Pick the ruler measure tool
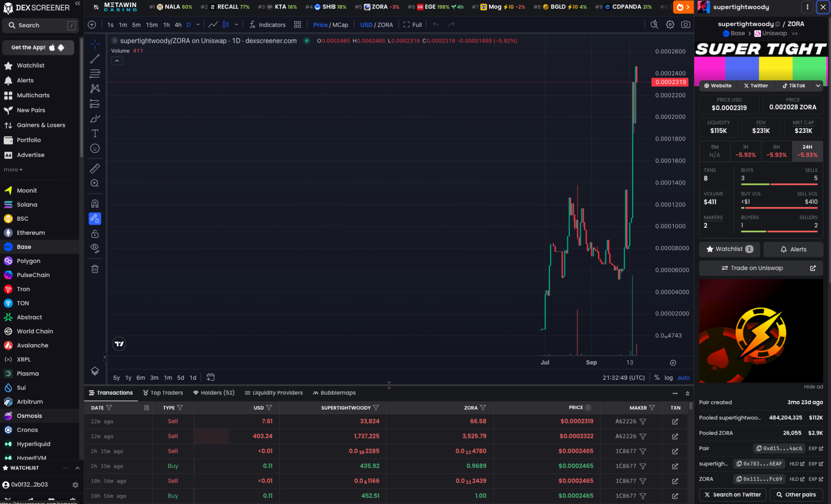The height and width of the screenshot is (504, 831). [x=95, y=168]
